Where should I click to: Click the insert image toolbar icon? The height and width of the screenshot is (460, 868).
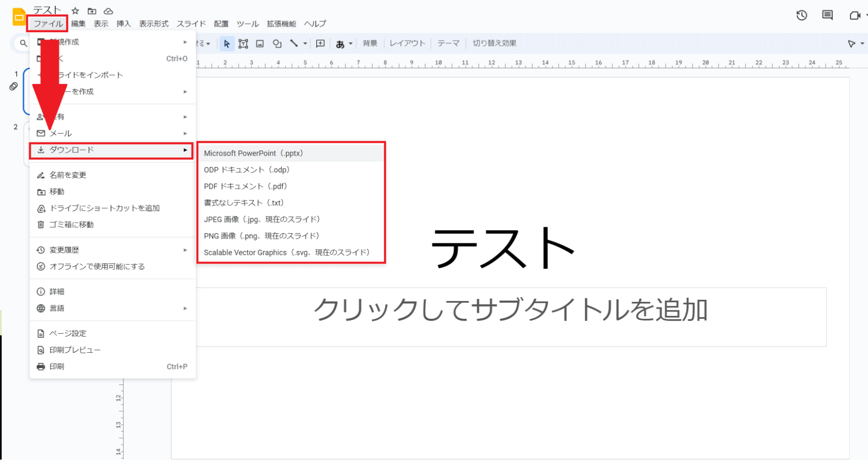pyautogui.click(x=260, y=43)
